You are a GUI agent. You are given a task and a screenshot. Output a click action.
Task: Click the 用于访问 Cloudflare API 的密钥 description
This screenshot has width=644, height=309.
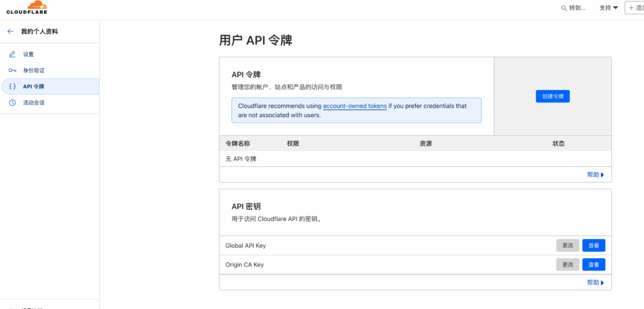point(276,219)
